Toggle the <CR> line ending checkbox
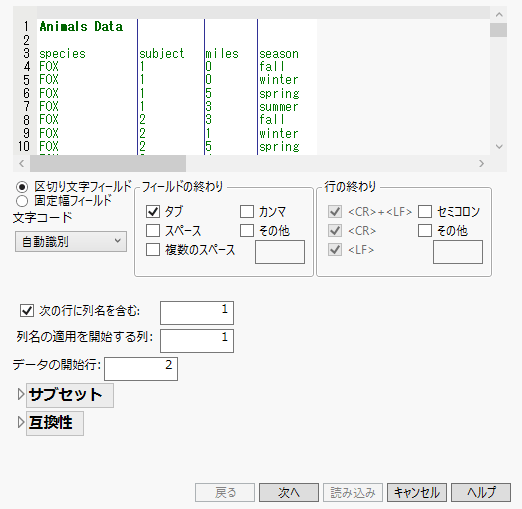Screen dimensions: 522x509 pos(335,230)
